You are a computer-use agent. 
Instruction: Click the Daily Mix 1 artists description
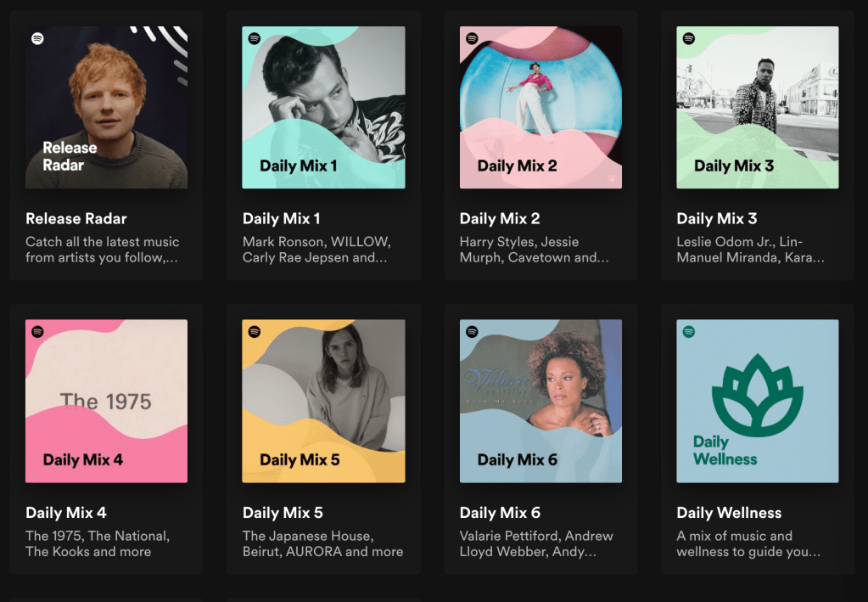pyautogui.click(x=316, y=250)
